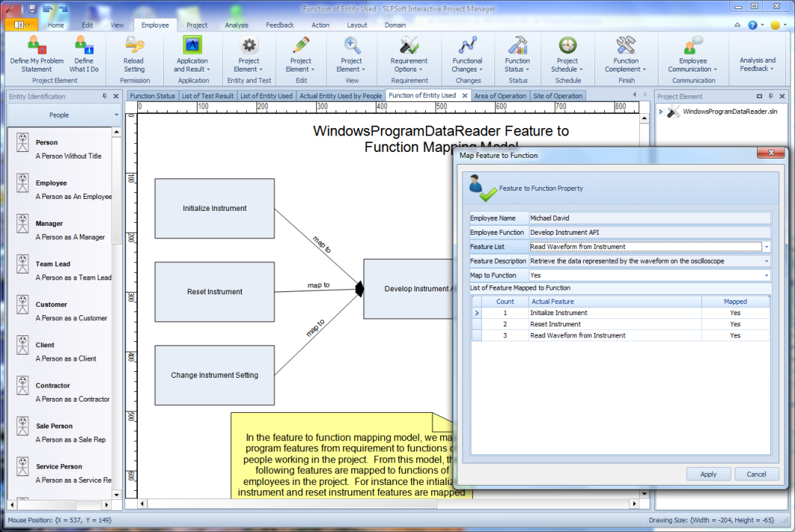The width and height of the screenshot is (795, 532).
Task: Click the diagram horizontal scrollbar thumb
Action: click(292, 504)
